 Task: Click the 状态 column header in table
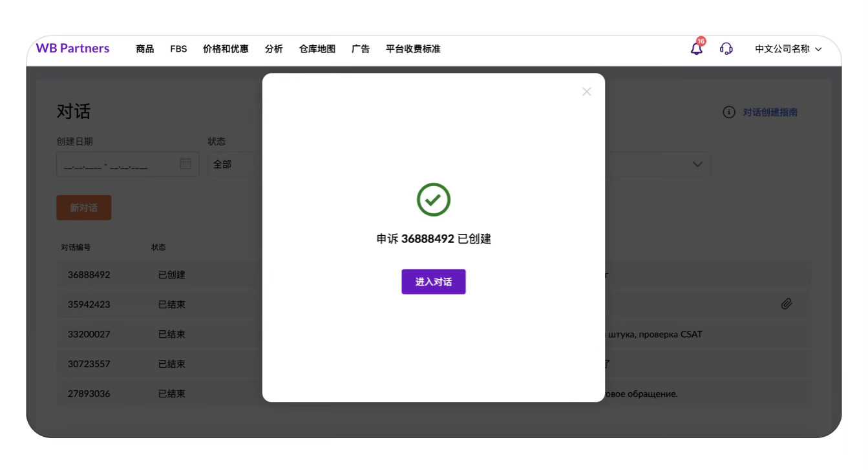pyautogui.click(x=158, y=247)
